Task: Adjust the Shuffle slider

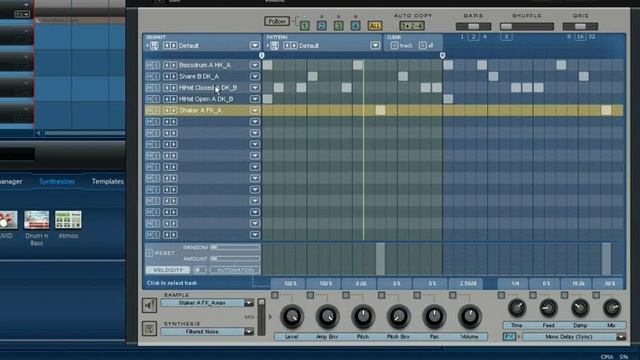Action: click(527, 27)
